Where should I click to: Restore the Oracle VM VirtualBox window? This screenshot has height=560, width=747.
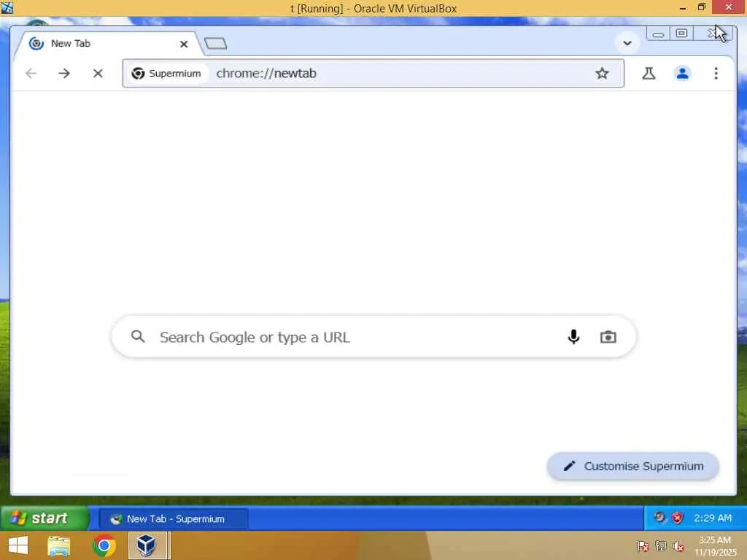(701, 7)
